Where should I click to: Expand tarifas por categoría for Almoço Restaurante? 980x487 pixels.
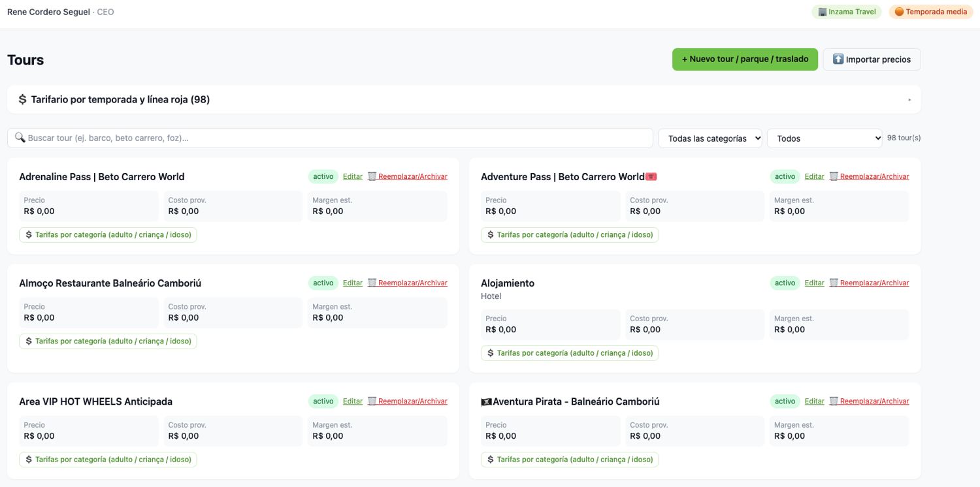(108, 341)
